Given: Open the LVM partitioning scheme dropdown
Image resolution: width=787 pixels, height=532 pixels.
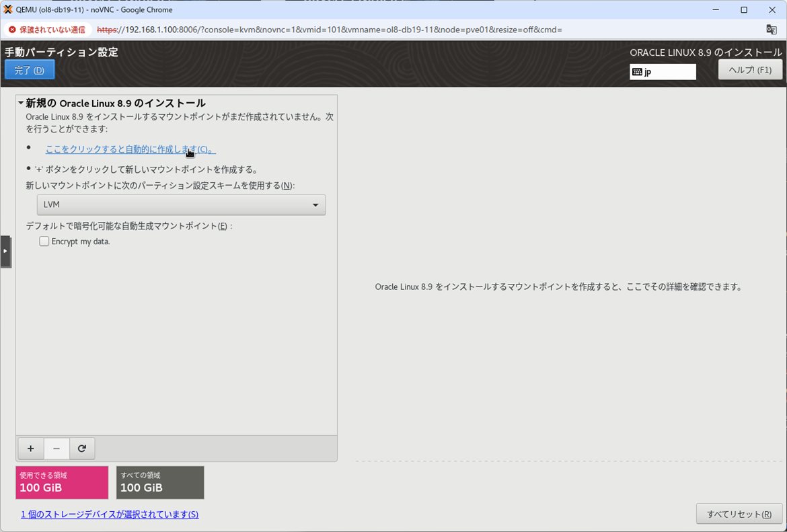Looking at the screenshot, I should (x=181, y=204).
